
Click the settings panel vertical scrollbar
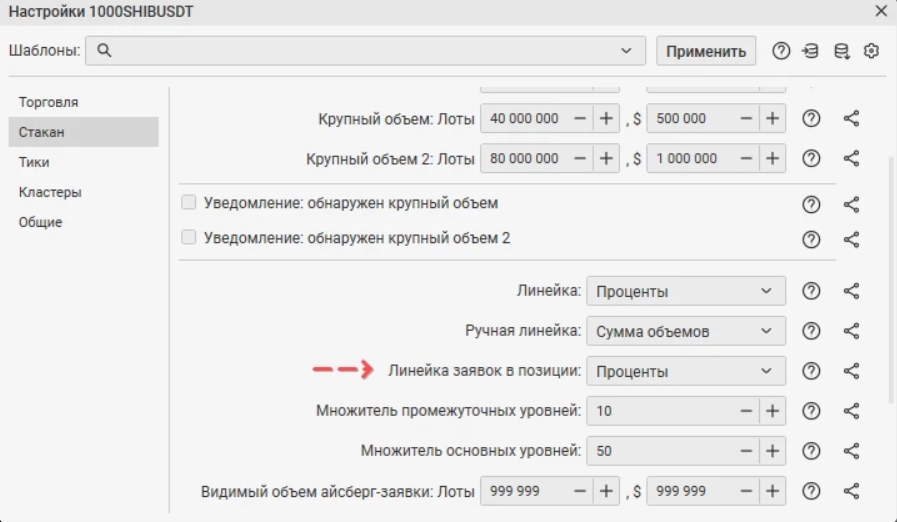[x=891, y=280]
